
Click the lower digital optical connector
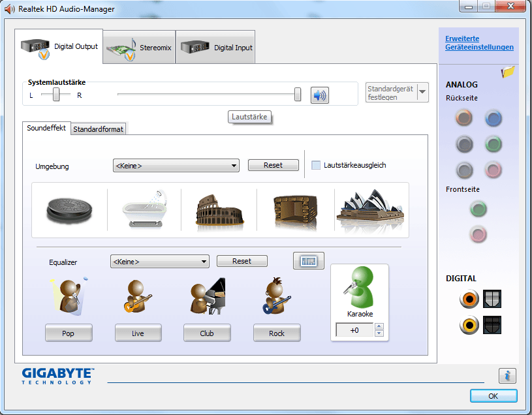pos(492,325)
